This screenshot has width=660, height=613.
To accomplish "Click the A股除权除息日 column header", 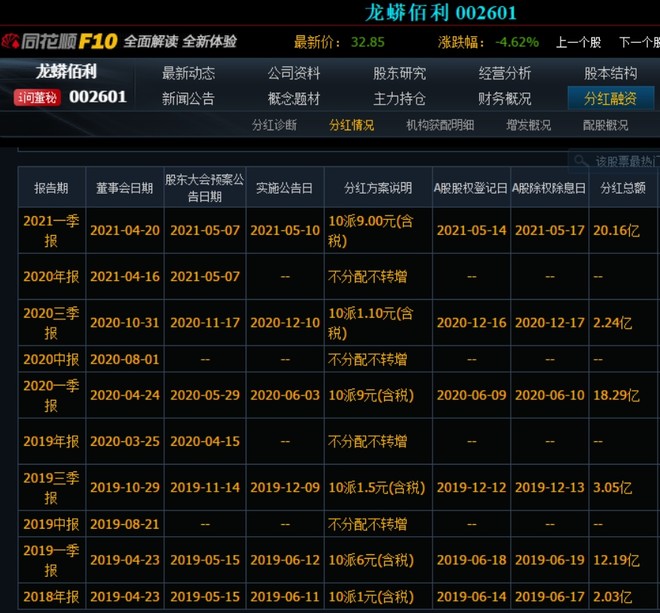I will 549,188.
